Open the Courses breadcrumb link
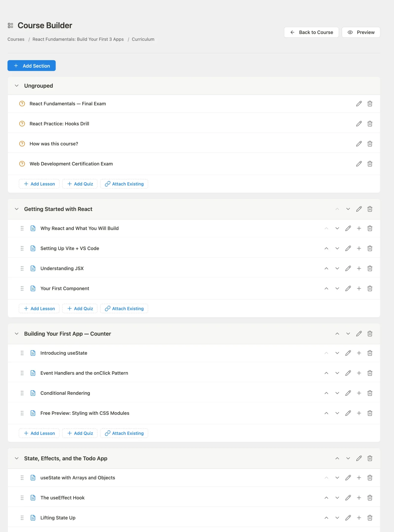This screenshot has height=532, width=394. [x=16, y=39]
